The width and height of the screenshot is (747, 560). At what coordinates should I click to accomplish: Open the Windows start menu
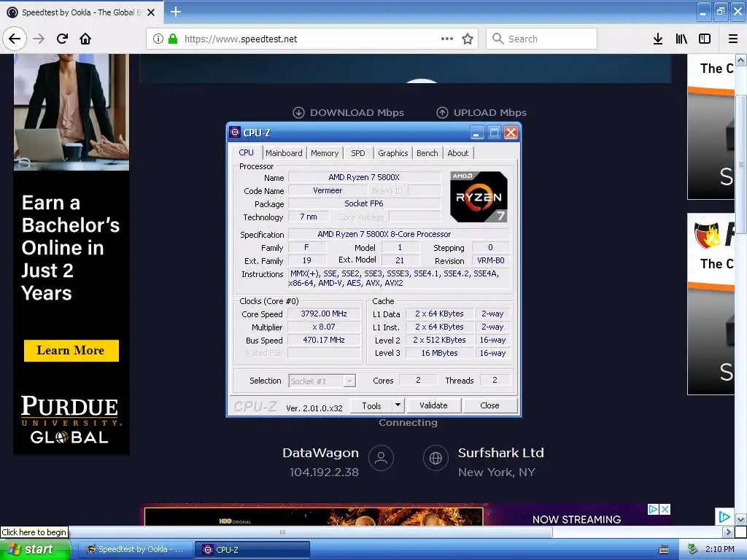coord(35,550)
